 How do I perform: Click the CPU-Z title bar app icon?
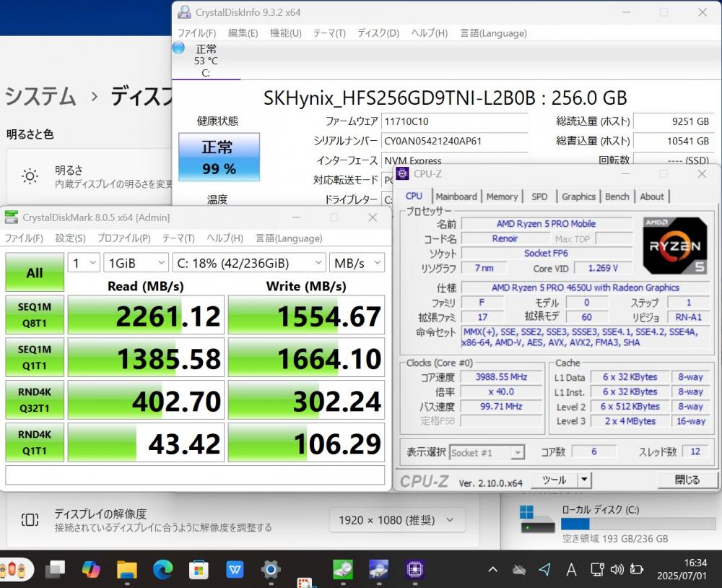pyautogui.click(x=402, y=173)
